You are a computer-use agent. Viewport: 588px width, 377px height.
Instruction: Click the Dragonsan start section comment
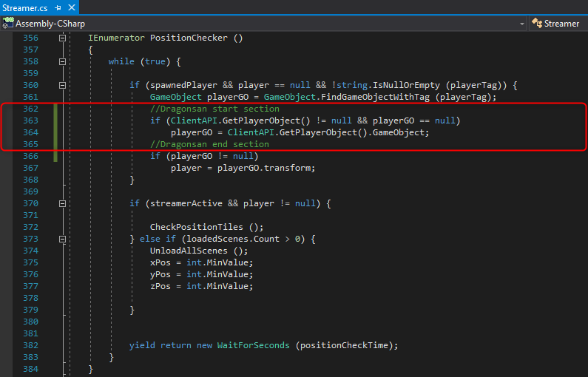pyautogui.click(x=214, y=109)
